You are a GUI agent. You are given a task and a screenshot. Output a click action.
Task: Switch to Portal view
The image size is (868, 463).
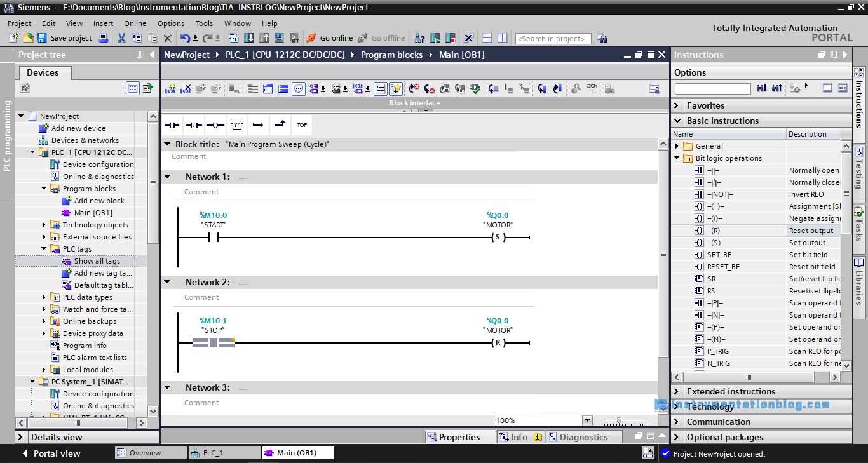tap(51, 453)
